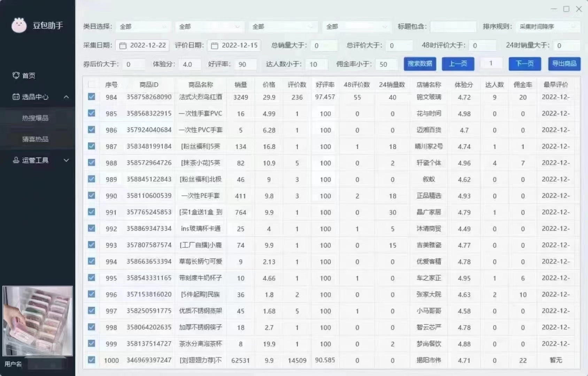Viewport: 588px width, 376px height.
Task: Open the first 类目选择 dropdown
Action: pyautogui.click(x=143, y=27)
